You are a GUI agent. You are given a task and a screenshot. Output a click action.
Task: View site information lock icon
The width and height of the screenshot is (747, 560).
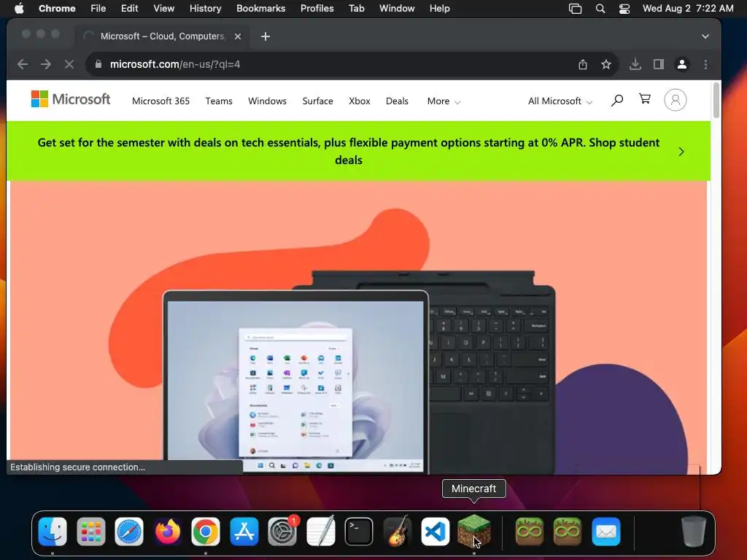click(x=98, y=64)
